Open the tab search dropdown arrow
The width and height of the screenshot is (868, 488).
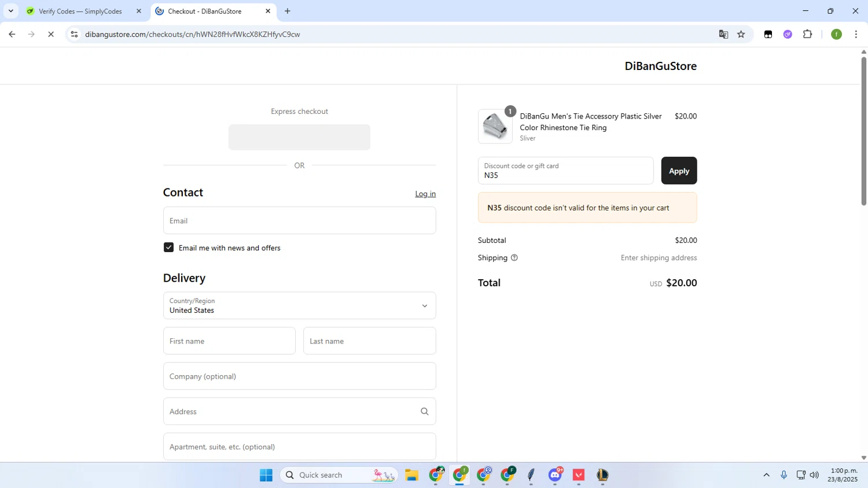(x=10, y=11)
